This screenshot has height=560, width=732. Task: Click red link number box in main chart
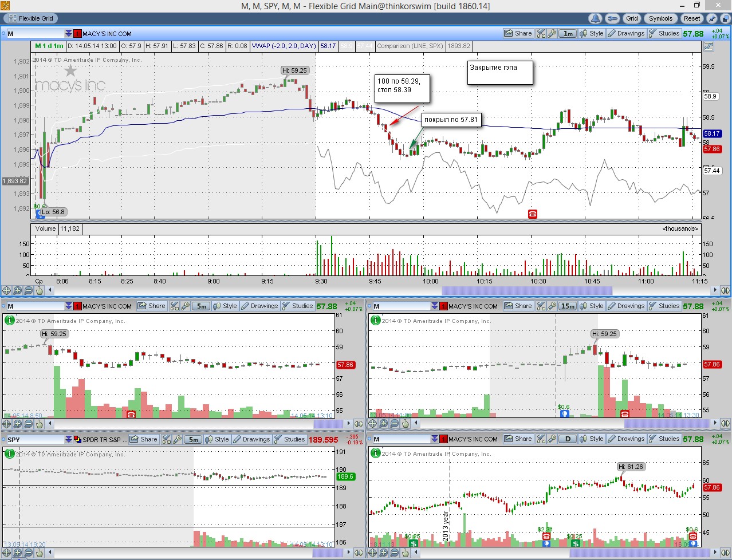pyautogui.click(x=78, y=34)
